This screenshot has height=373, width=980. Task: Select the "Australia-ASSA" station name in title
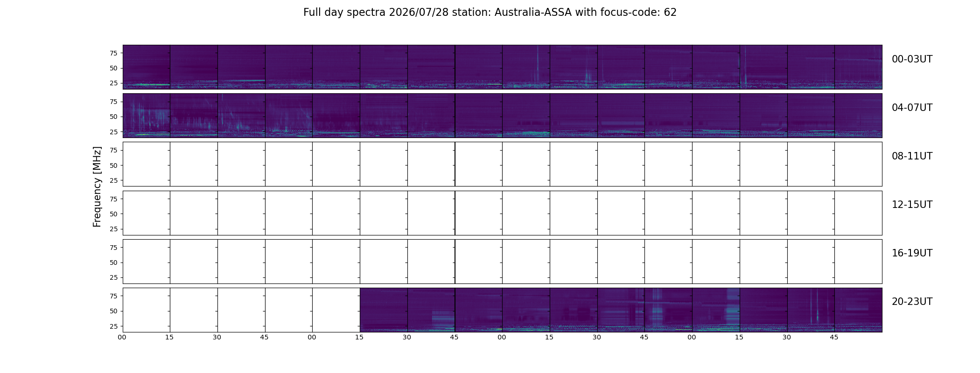tap(533, 13)
